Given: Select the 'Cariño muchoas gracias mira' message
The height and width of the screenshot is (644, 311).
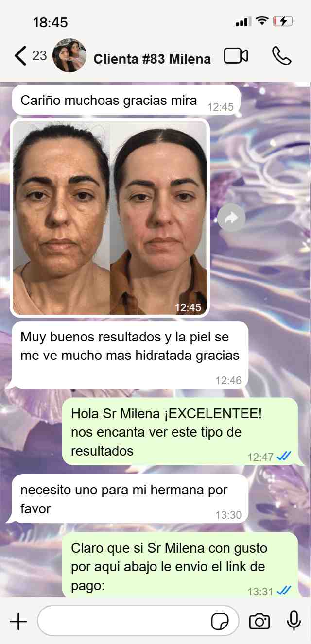Looking at the screenshot, I should coord(126,101).
